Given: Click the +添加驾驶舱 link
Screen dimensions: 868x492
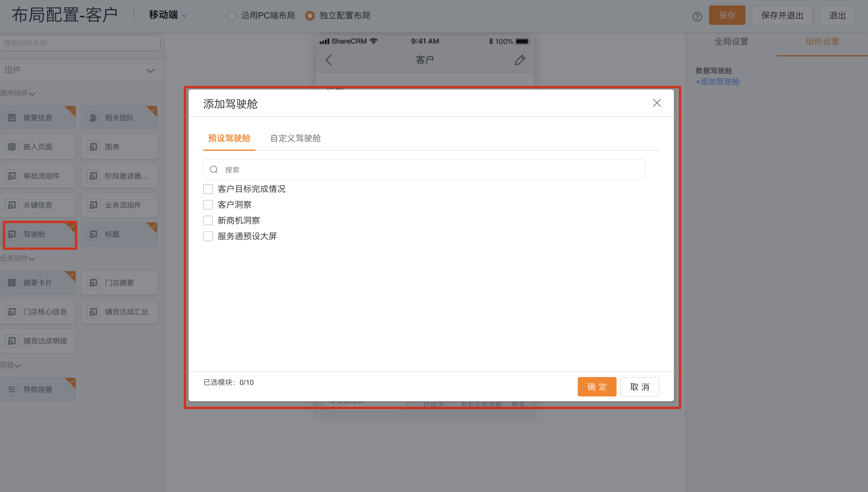Looking at the screenshot, I should (717, 82).
